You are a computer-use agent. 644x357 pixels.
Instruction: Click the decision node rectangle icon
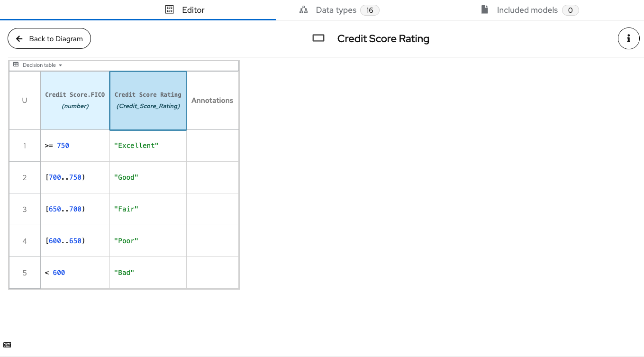click(318, 38)
